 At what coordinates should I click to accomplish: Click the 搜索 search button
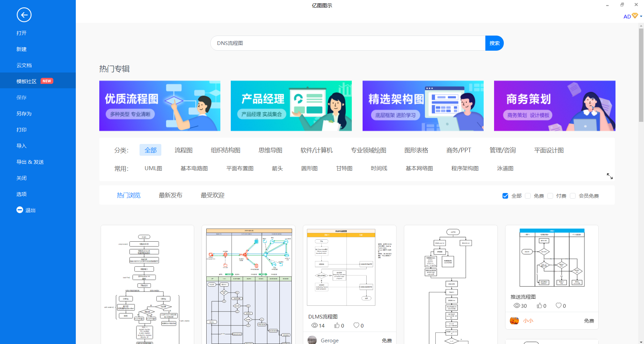(x=494, y=43)
